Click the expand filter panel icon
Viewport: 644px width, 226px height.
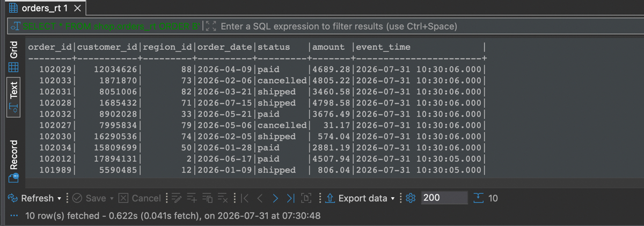(210, 26)
